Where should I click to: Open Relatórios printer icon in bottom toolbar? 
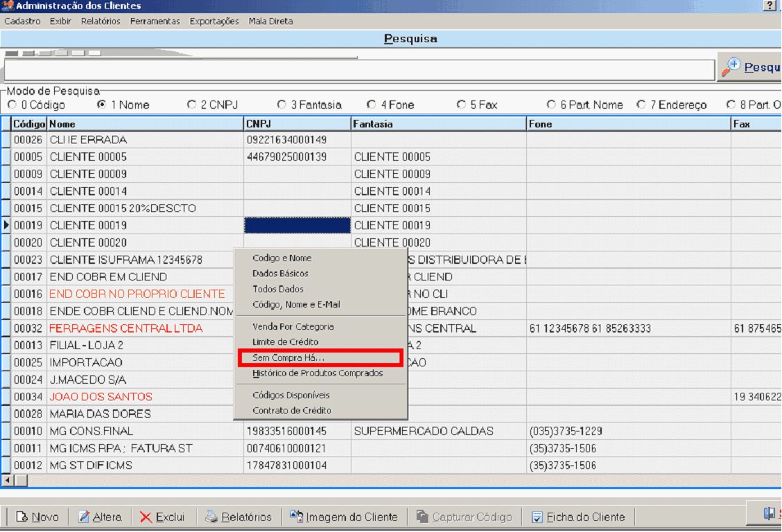211,517
